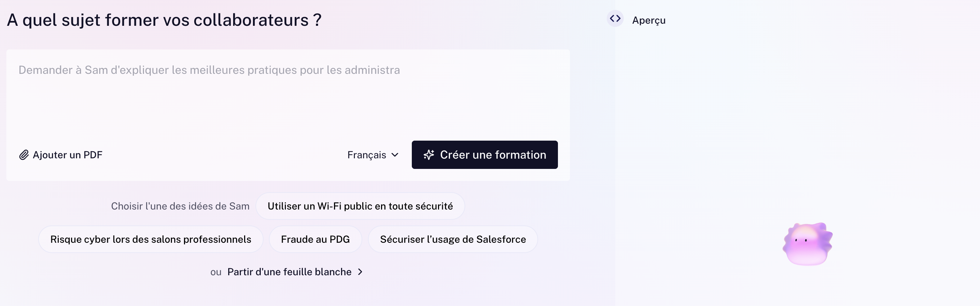Choose the Utiliser un Wi-Fi public en toute sécurité idea

(x=360, y=206)
